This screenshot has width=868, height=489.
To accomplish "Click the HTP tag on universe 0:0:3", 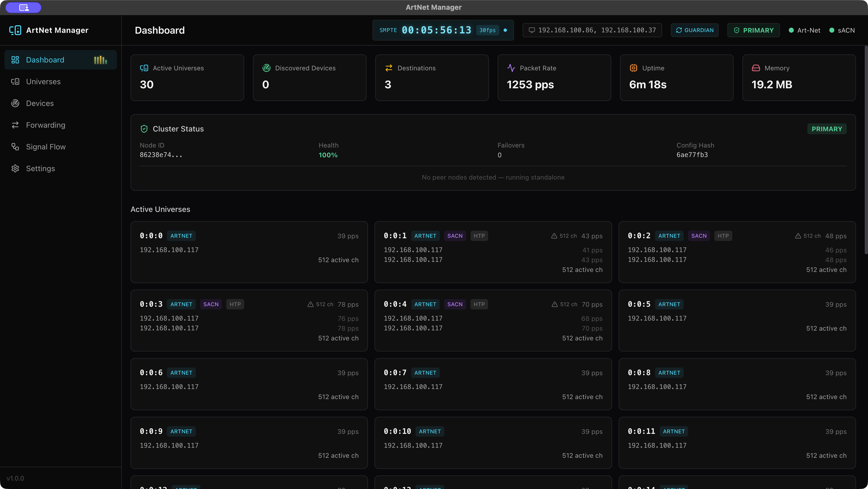I will [x=235, y=304].
